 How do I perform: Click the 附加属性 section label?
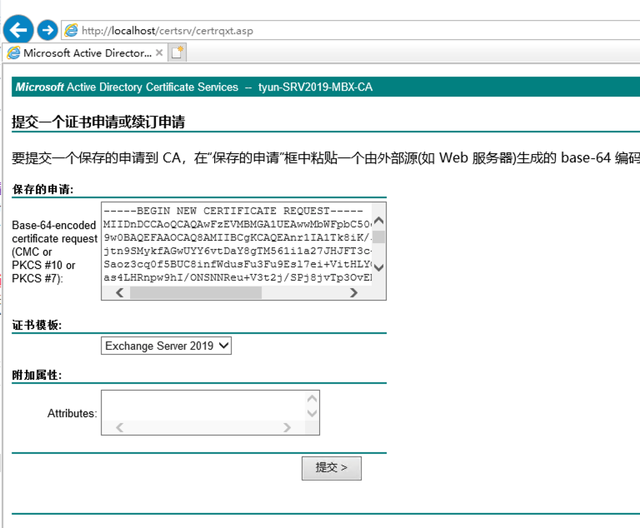pos(37,375)
